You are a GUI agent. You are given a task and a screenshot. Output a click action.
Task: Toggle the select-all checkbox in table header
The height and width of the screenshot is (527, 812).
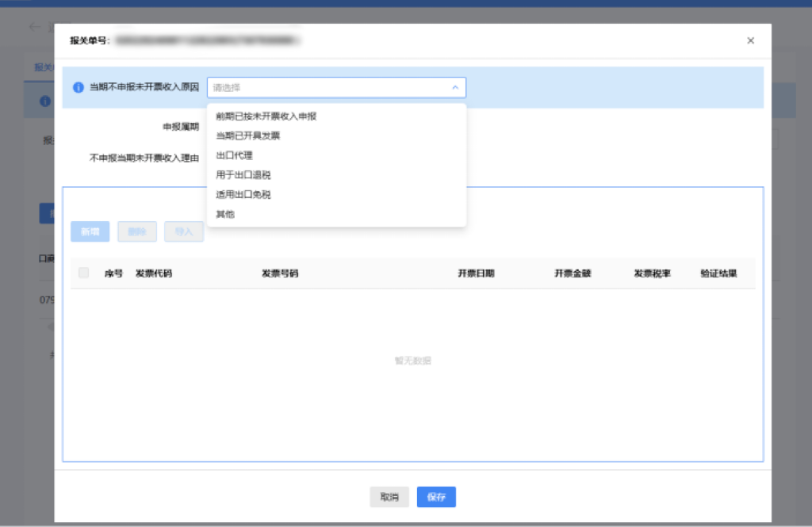click(83, 272)
